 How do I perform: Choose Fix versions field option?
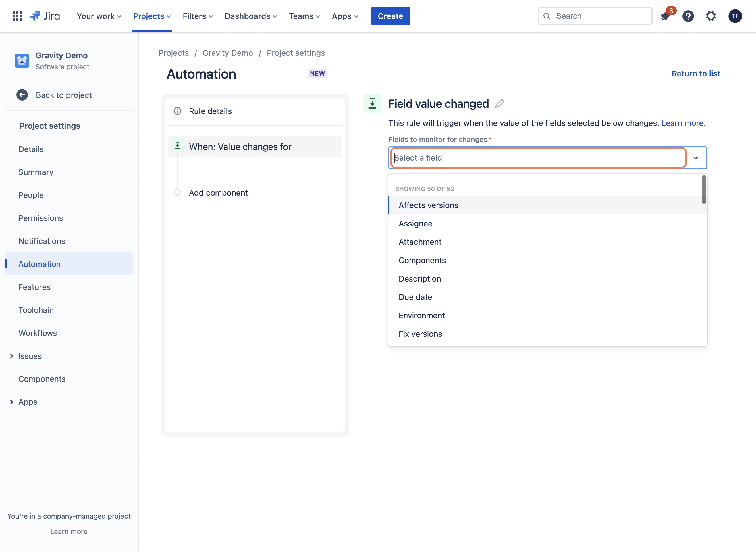[547, 334]
